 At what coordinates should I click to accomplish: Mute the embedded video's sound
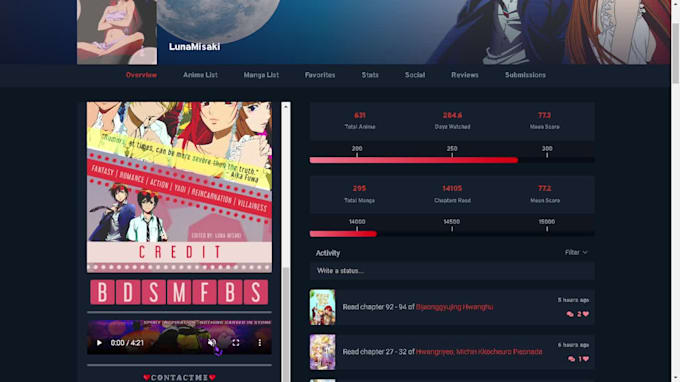212,343
